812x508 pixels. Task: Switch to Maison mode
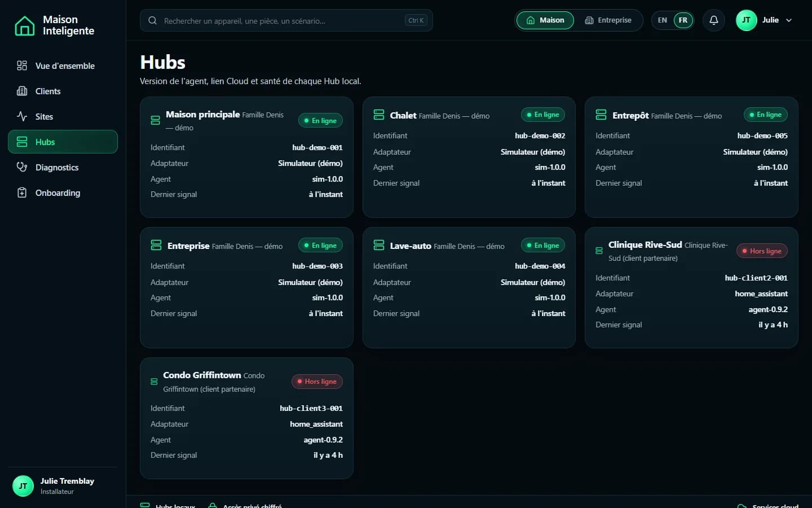(x=545, y=20)
